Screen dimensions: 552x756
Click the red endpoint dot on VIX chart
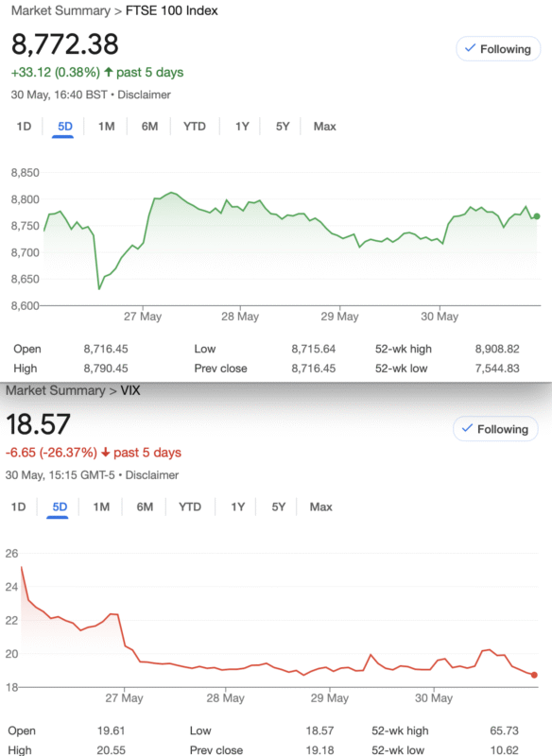(x=534, y=675)
